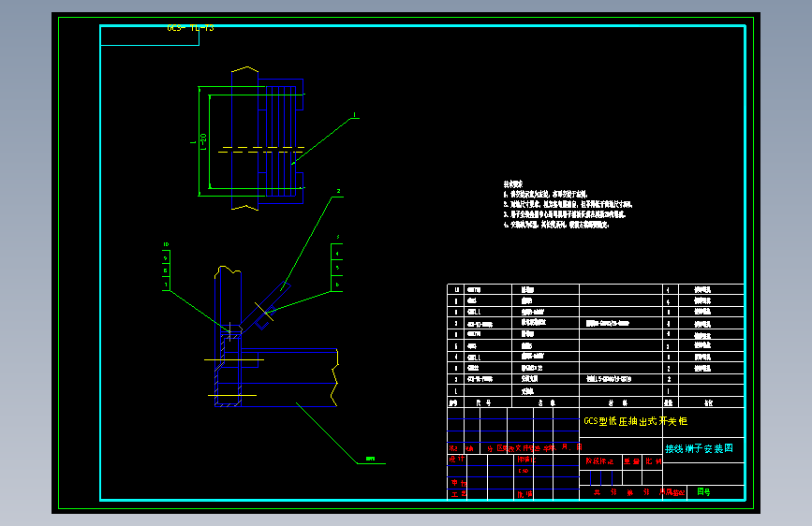Viewport: 812px width, 526px height.
Task: Select the cyan drawing name 接线端子安装图
Action: click(699, 448)
